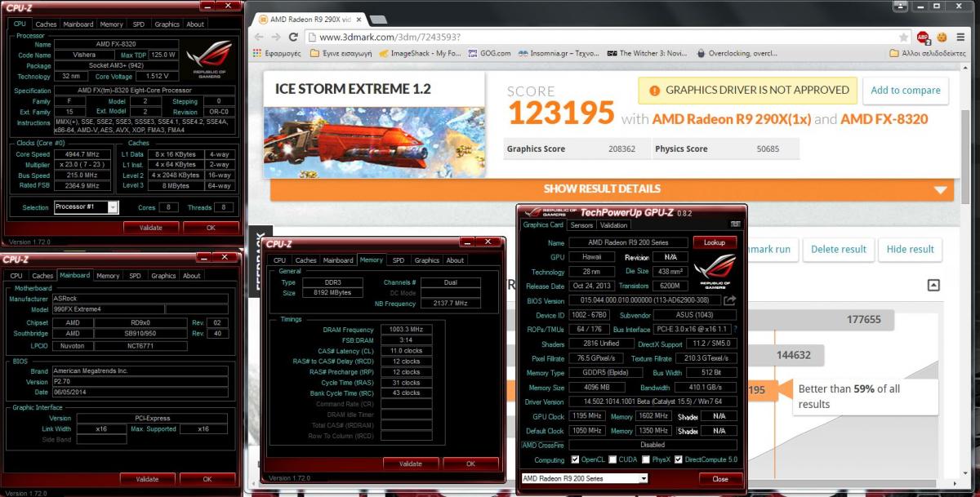Click the GRAPHICS DRIVER IS NOT APPROVED notice
Screen dimensions: 980x497
749,91
